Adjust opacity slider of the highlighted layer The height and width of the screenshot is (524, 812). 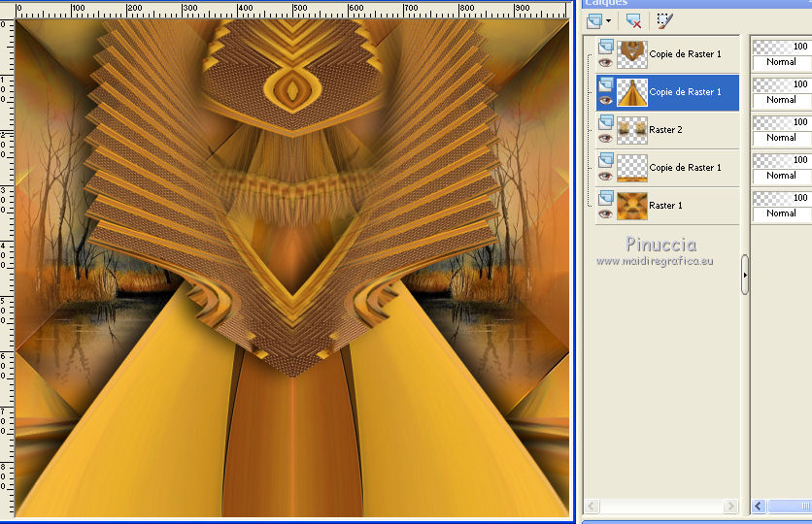[x=782, y=84]
